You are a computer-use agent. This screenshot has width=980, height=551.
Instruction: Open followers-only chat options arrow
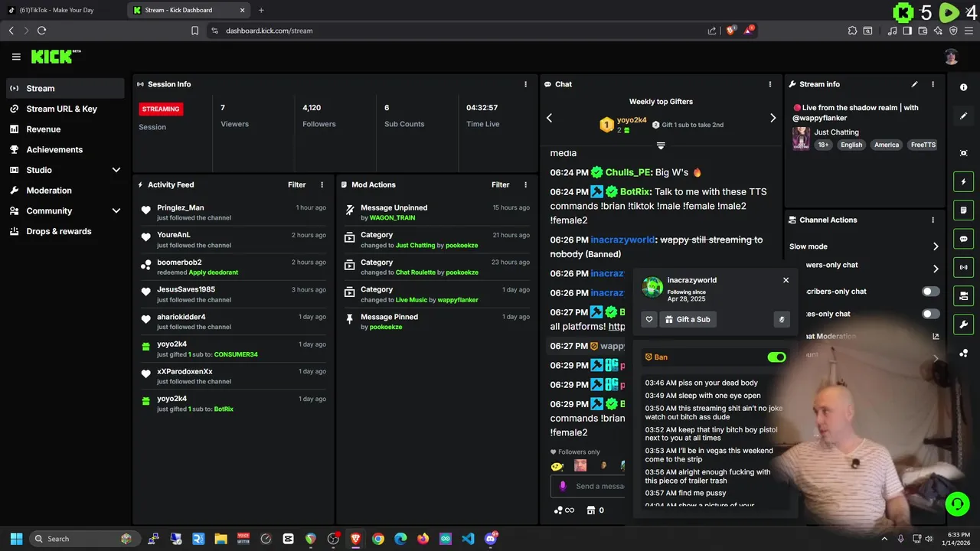click(x=936, y=269)
